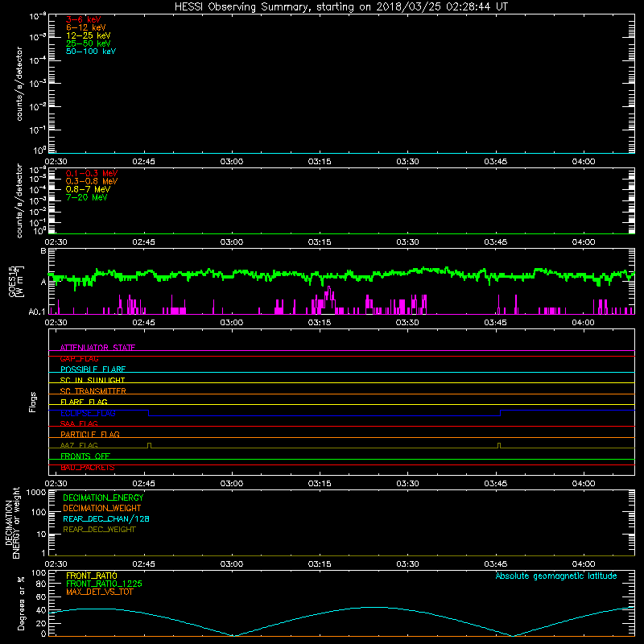Image resolution: width=644 pixels, height=644 pixels.
Task: Pick the 0.8-7 MeV legend label
Action: point(88,189)
